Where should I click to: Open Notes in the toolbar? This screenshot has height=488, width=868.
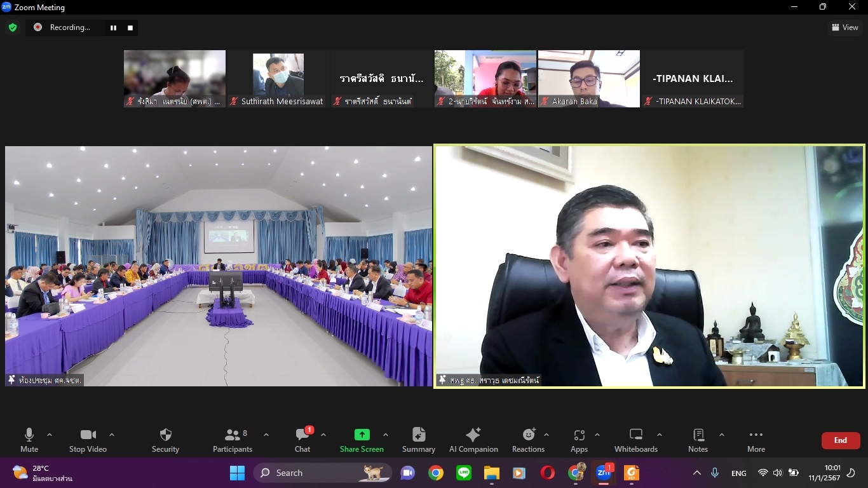(x=698, y=440)
